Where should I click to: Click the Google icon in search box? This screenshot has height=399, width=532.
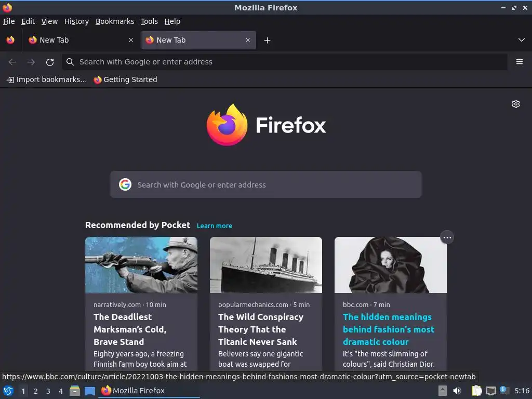(125, 184)
